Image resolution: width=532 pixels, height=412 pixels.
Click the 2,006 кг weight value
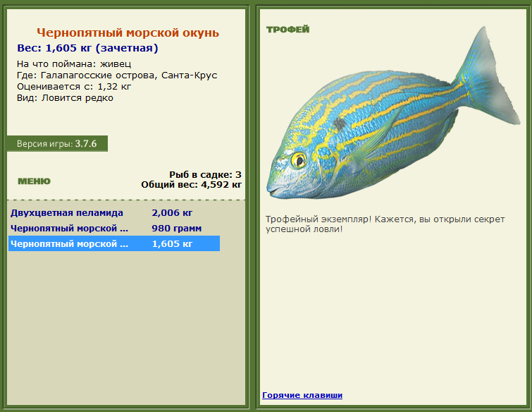pos(172,212)
